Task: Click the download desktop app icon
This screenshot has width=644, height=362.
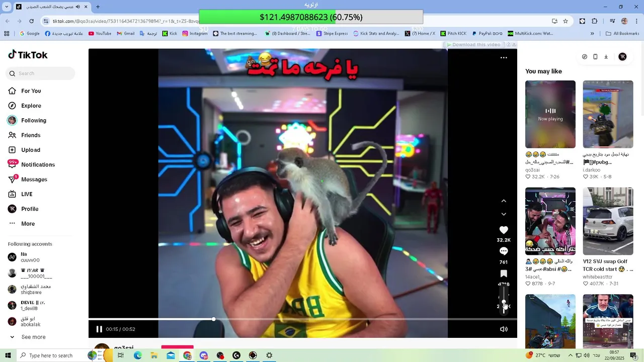Action: coord(606,57)
